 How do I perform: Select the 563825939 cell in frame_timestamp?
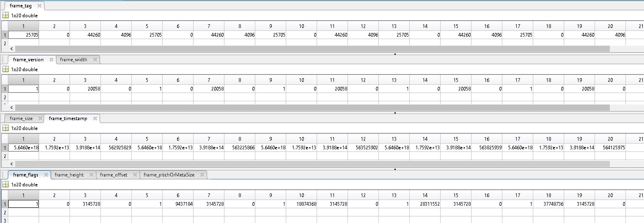click(x=487, y=147)
